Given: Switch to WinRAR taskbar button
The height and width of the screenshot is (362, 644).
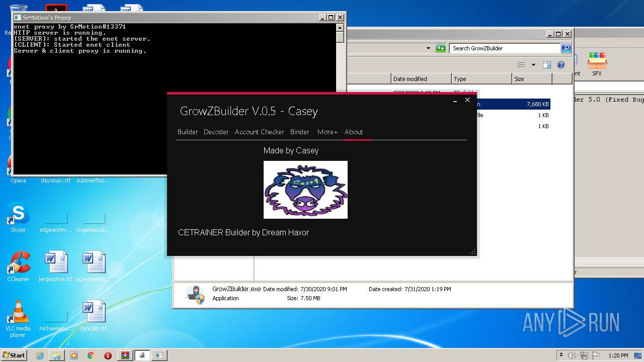Looking at the screenshot, I should click(x=125, y=355).
